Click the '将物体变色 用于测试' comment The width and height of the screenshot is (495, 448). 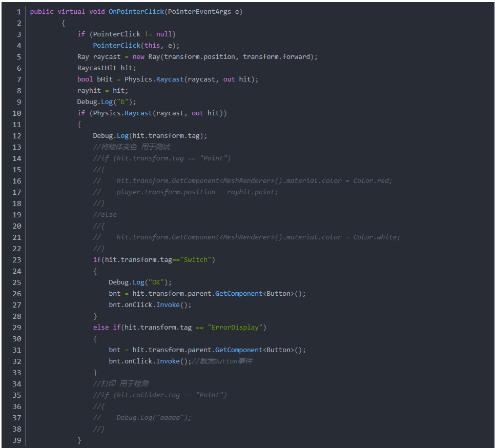point(131,147)
